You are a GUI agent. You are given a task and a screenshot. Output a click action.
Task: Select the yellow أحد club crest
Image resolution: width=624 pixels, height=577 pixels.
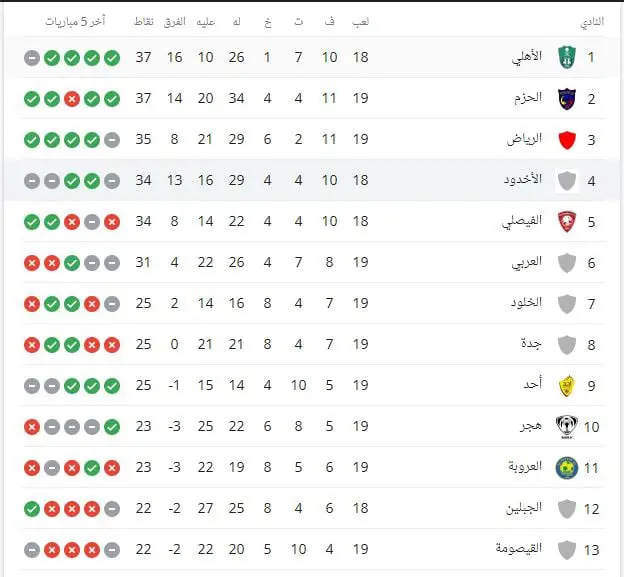point(567,386)
